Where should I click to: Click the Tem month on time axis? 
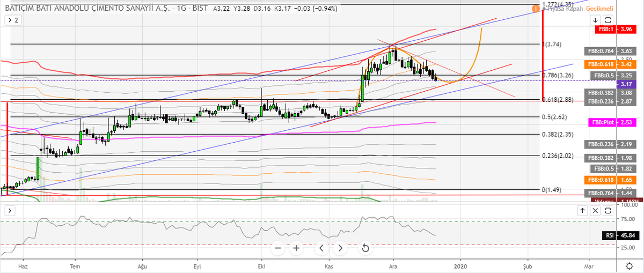76,265
